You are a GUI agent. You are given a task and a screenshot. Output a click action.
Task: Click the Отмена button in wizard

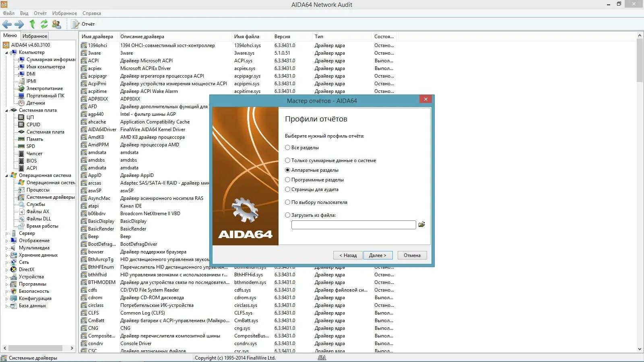(412, 255)
